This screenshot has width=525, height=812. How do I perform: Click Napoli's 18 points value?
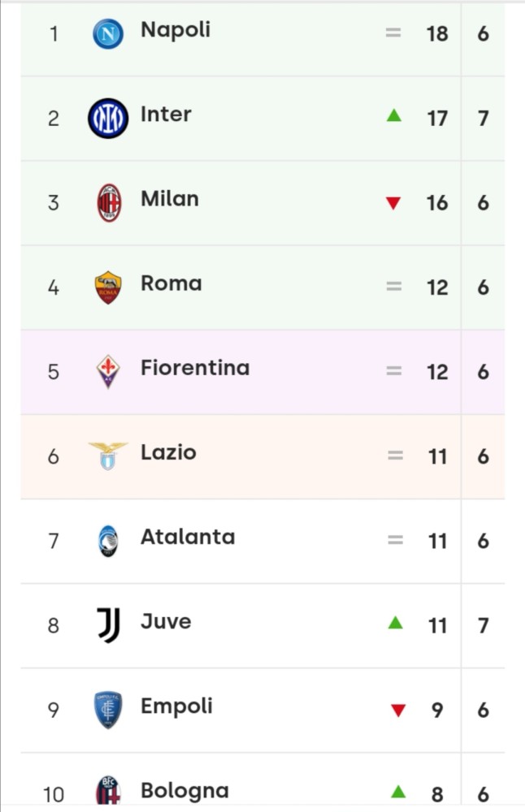click(x=437, y=34)
